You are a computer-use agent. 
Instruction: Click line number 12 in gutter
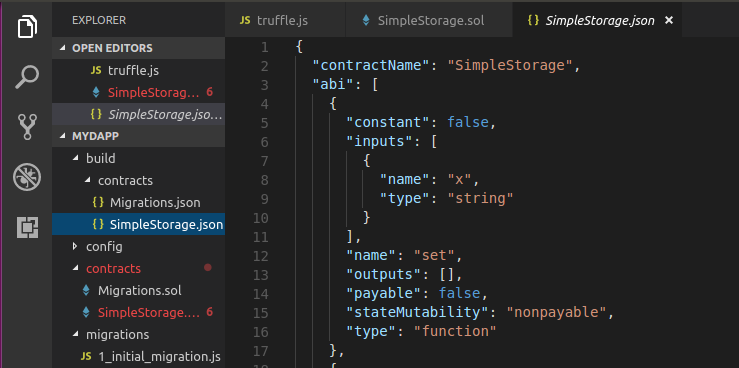click(x=260, y=256)
